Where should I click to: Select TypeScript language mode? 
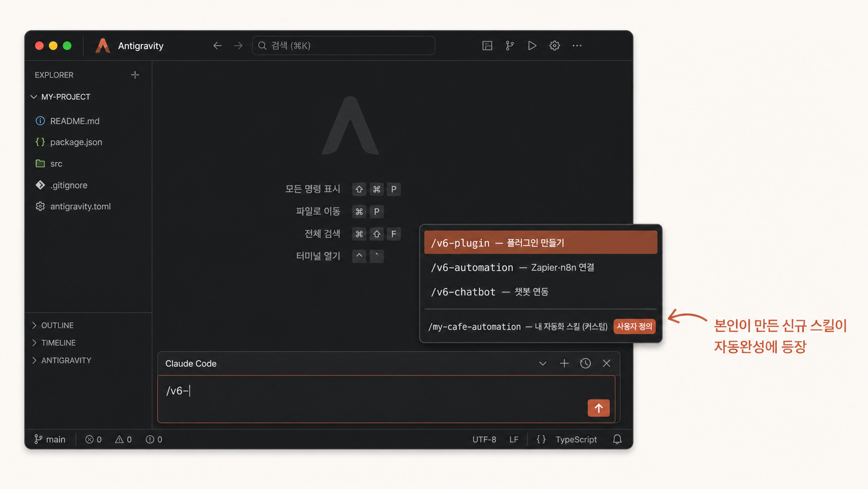pos(576,440)
